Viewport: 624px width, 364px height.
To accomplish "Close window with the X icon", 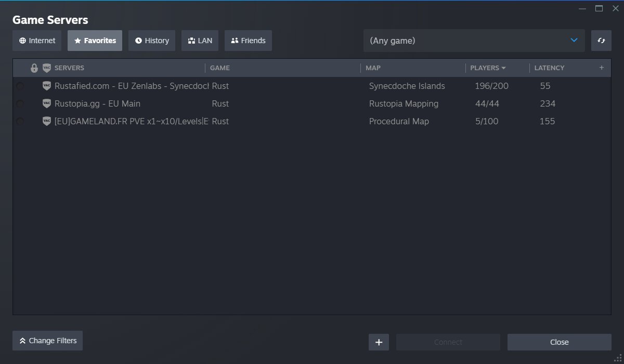I will [616, 8].
